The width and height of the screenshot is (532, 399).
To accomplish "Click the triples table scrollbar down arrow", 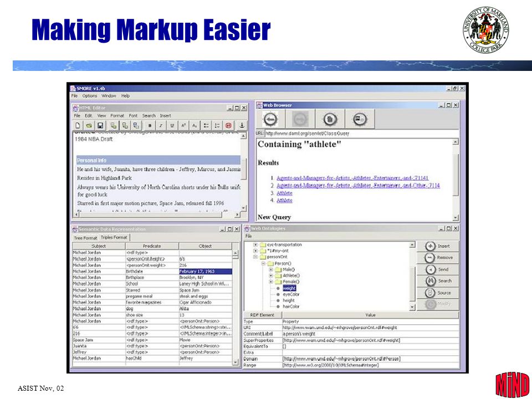I will (x=236, y=362).
